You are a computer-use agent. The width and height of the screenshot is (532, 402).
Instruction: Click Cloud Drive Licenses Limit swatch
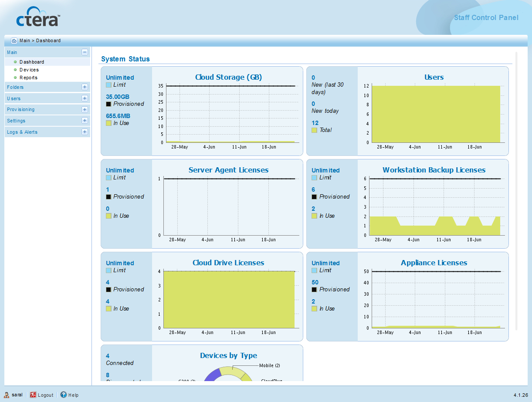[x=108, y=270]
